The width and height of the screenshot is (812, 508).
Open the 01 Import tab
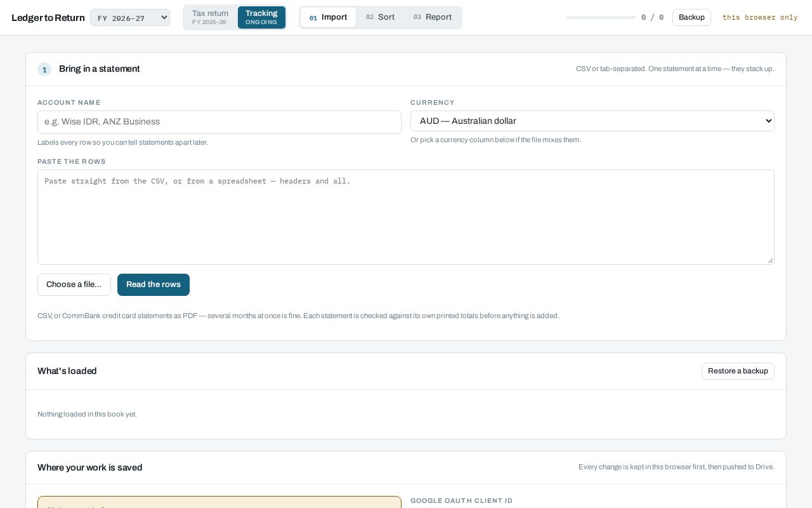[x=328, y=17]
